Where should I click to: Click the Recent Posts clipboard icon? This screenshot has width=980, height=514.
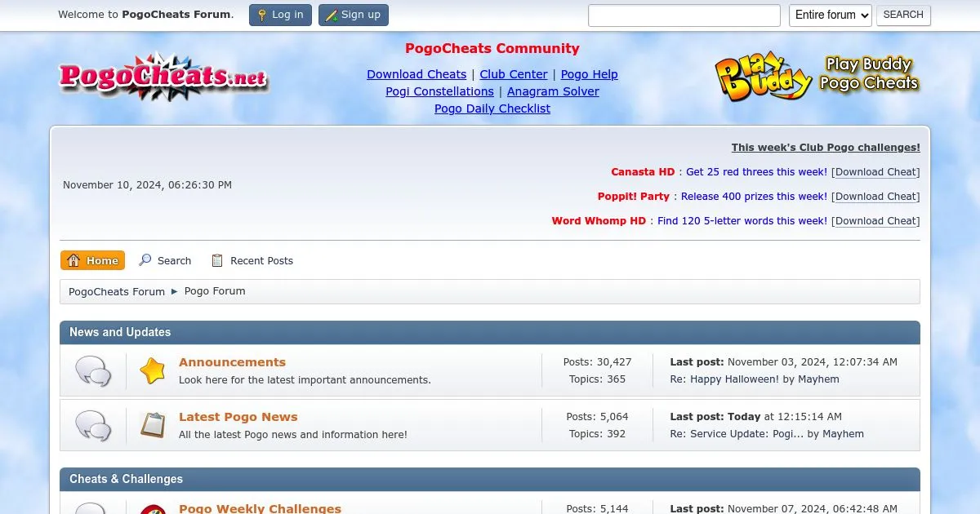point(217,260)
